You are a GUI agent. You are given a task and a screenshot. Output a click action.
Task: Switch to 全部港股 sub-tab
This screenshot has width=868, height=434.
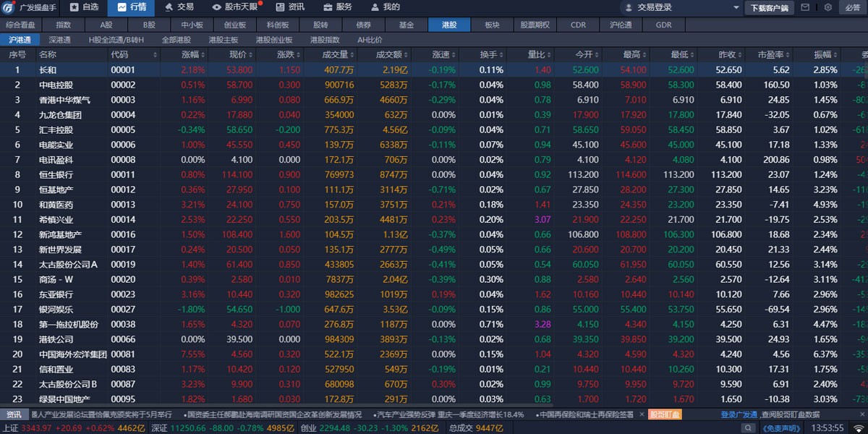tap(176, 40)
